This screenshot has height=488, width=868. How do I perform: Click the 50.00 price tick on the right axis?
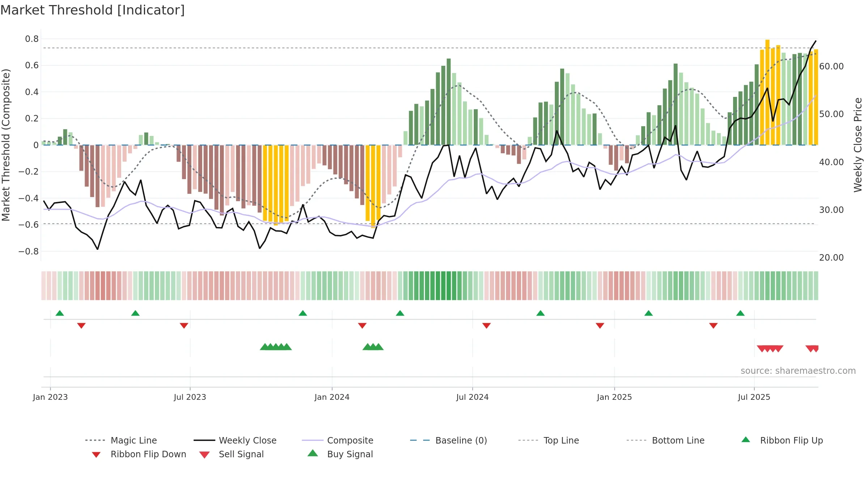pos(831,114)
